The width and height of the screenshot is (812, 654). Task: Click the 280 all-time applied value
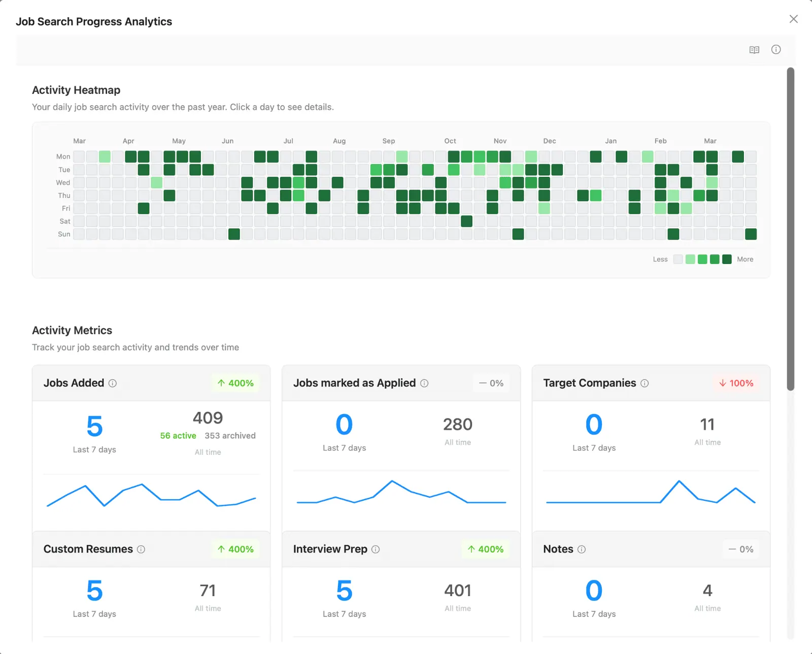(x=458, y=424)
